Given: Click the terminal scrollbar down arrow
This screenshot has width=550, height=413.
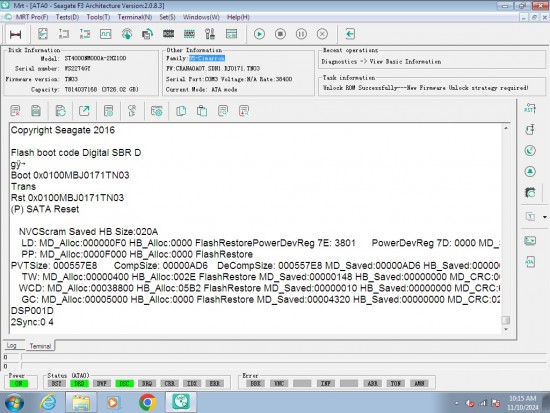Looking at the screenshot, I should (x=506, y=329).
